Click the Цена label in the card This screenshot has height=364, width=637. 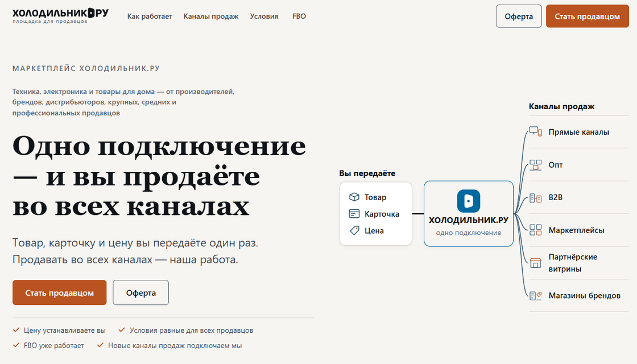[x=374, y=231]
